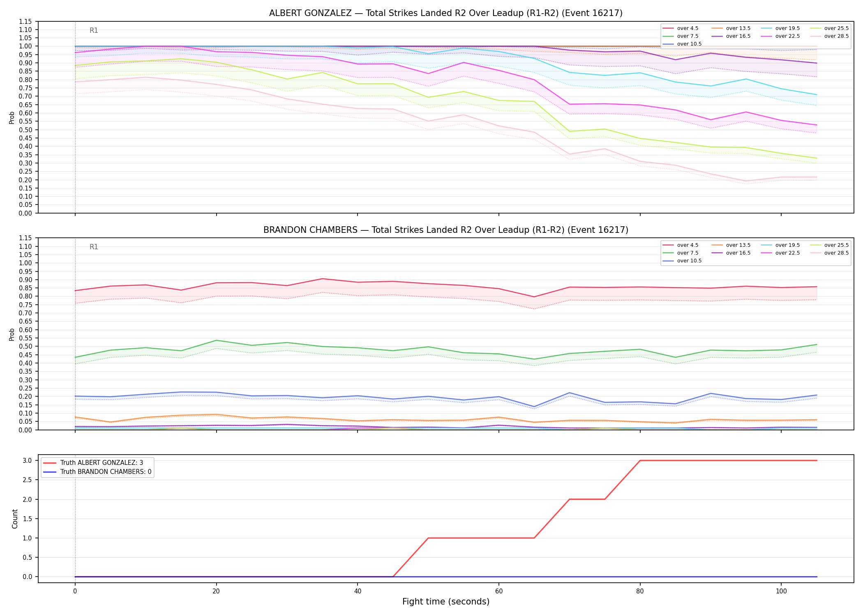Pick 'over 4.5' in the Brandon Chambers legend
Screen dimensions: 863x616
681,245
